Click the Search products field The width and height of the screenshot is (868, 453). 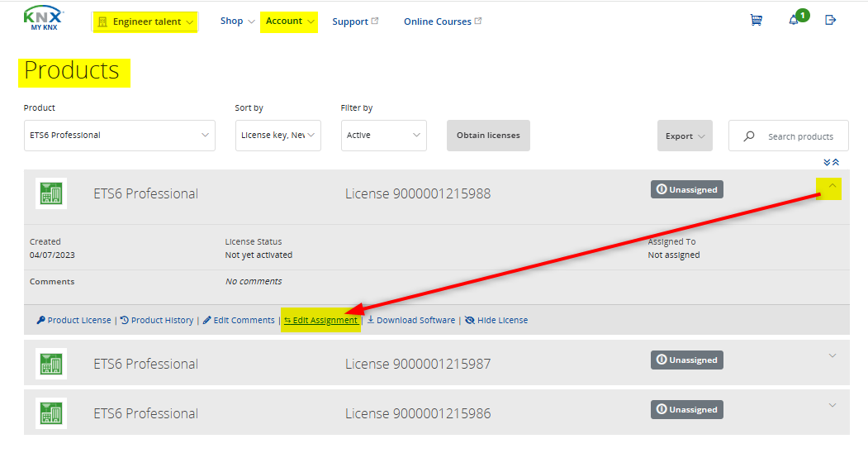pos(788,136)
